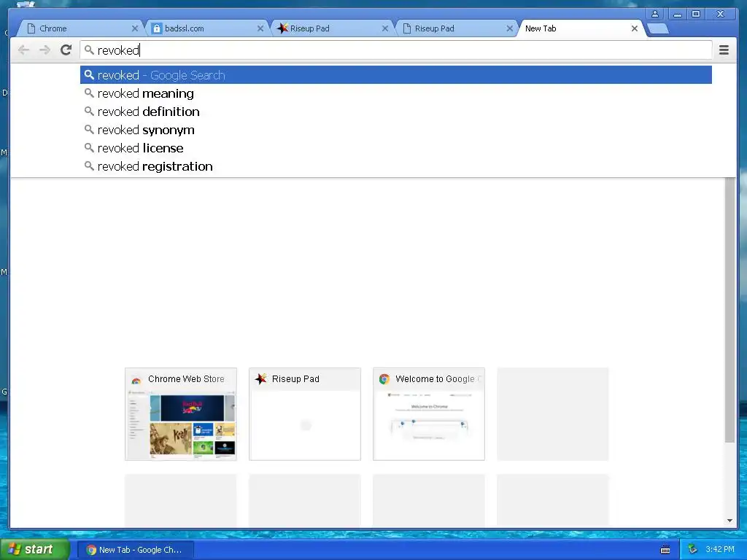Screen dimensions: 747x560
Task: Click the 3:42 PM system clock
Action: point(720,550)
